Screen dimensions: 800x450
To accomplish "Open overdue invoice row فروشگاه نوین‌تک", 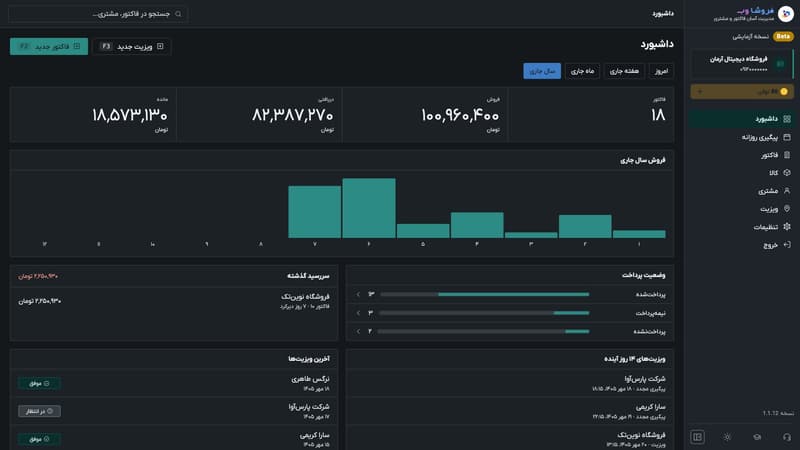I will 174,301.
